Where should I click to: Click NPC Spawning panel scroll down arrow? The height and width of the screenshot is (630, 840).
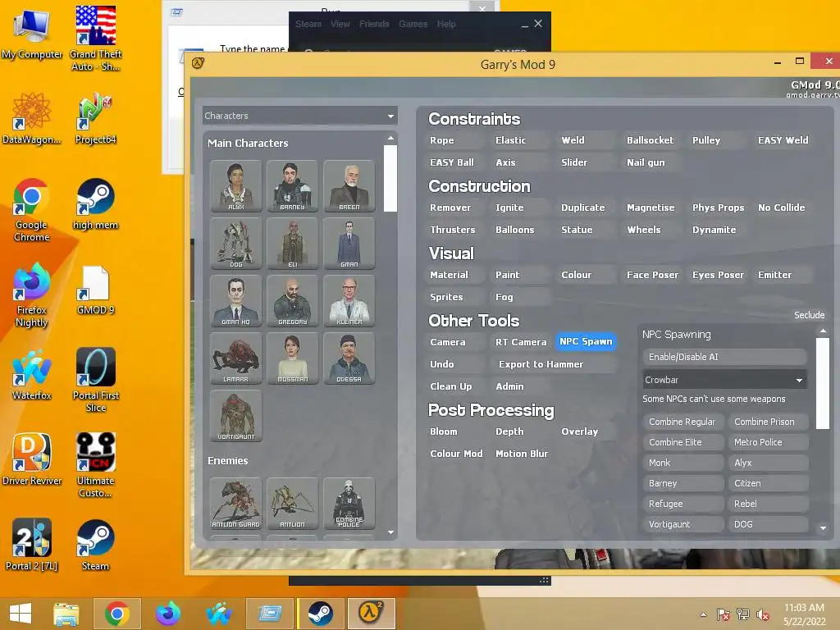click(x=823, y=527)
